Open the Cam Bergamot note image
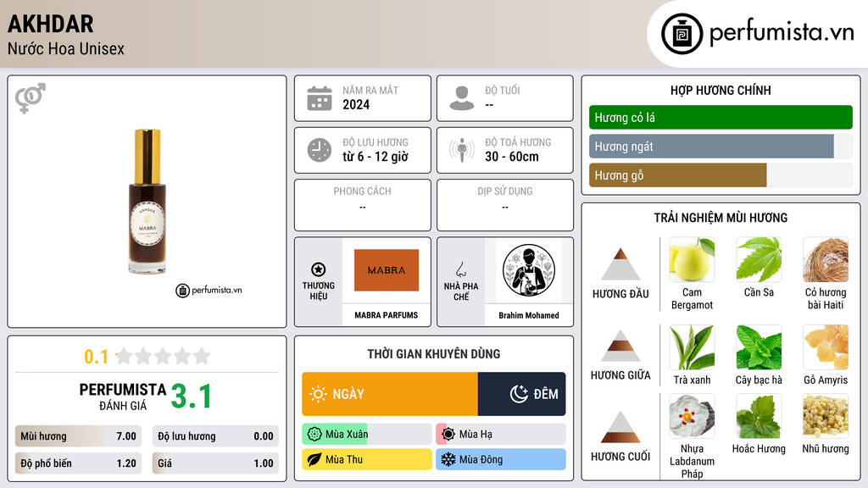Image resolution: width=868 pixels, height=488 pixels. (692, 259)
